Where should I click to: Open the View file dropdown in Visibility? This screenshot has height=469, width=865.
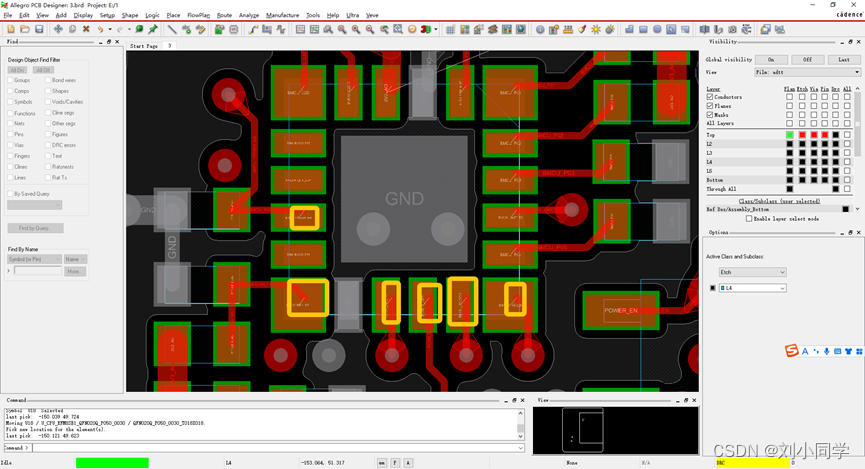[x=807, y=72]
